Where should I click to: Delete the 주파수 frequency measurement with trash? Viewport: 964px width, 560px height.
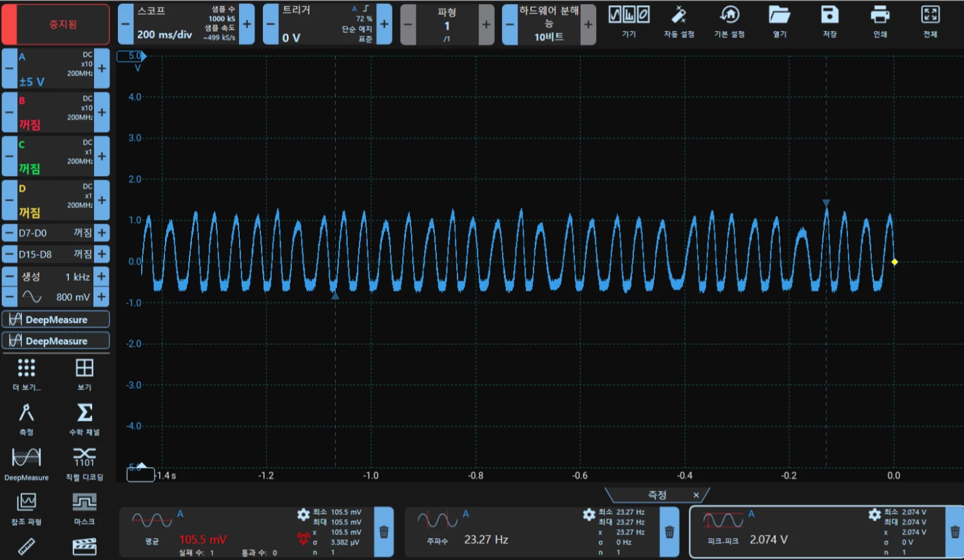(670, 532)
